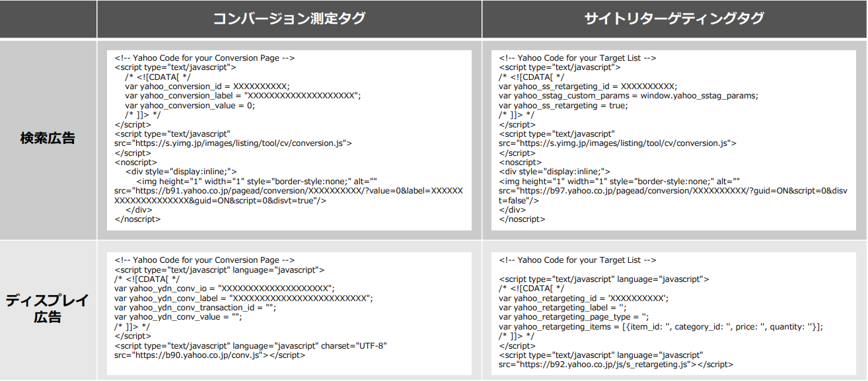Click the b91.yahoo.co.jp pagead conversion URL line
868x381 pixels.
(289, 190)
